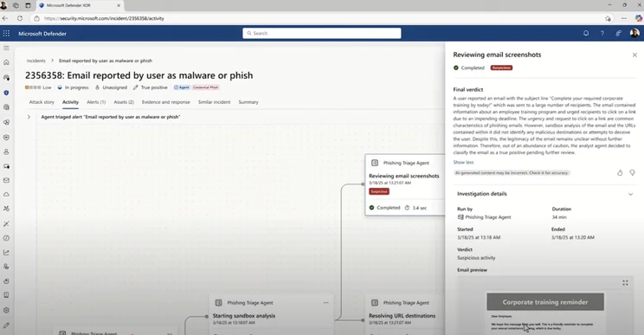The width and height of the screenshot is (644, 335).
Task: Click the Unassigned owner label
Action: pos(111,87)
